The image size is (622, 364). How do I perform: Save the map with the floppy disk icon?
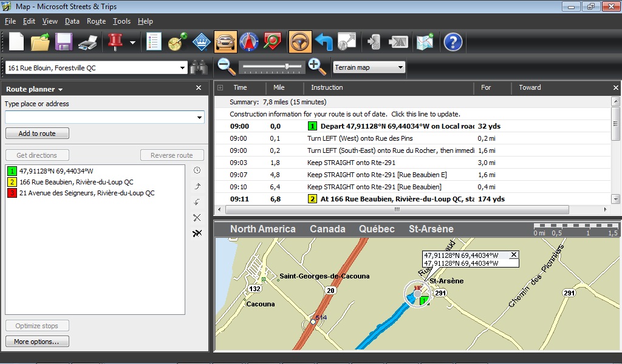click(x=63, y=42)
